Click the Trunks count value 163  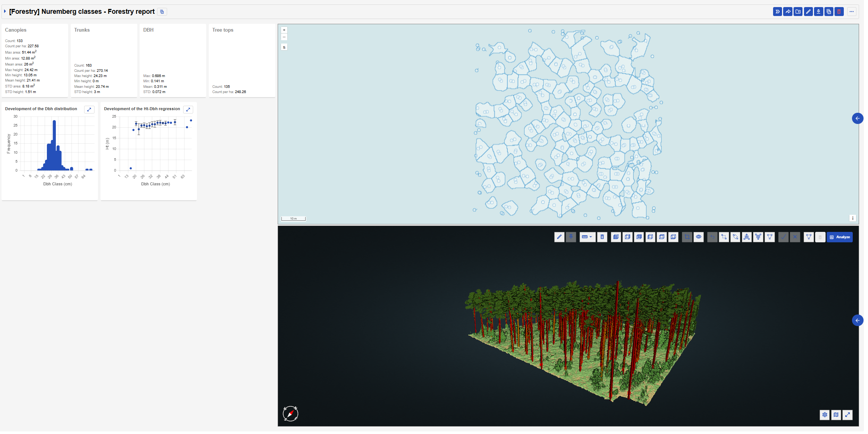(89, 65)
